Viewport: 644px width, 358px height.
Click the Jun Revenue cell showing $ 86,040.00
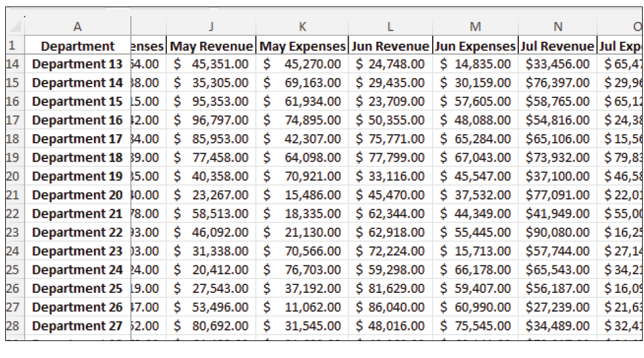390,307
